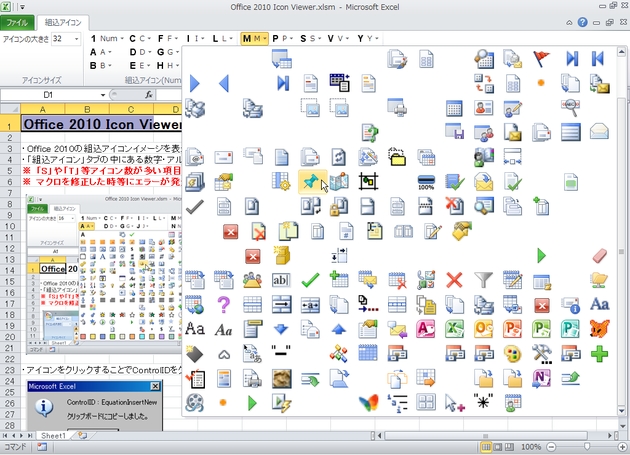Screen dimensions: 630x455
Task: Pick the mouse cursor with plus icon
Action: (455, 403)
